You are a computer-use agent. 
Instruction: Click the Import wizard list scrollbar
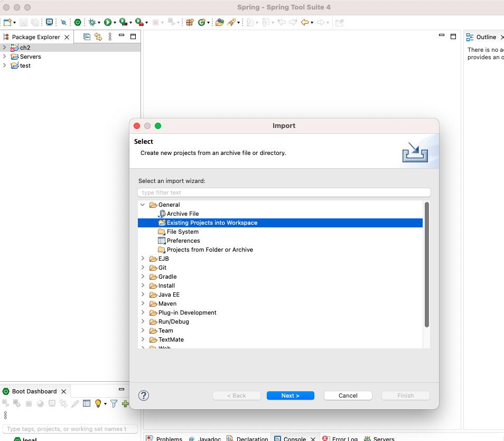[427, 264]
